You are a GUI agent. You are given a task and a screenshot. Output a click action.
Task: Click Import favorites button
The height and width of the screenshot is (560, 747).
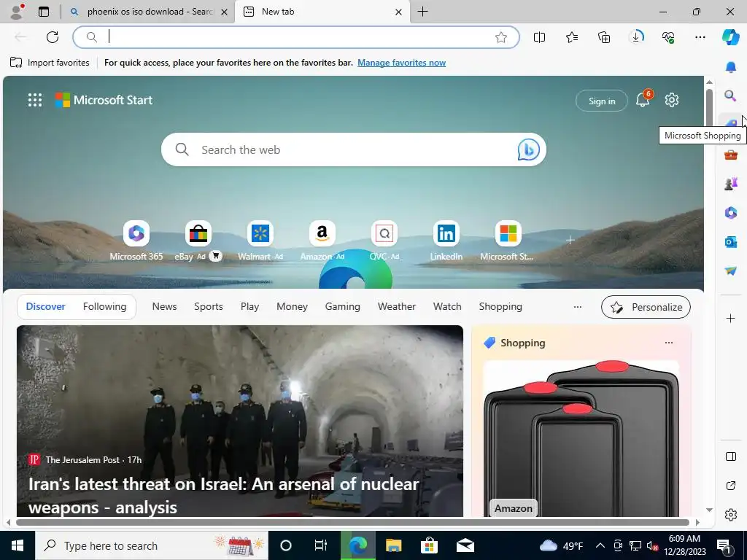[50, 63]
